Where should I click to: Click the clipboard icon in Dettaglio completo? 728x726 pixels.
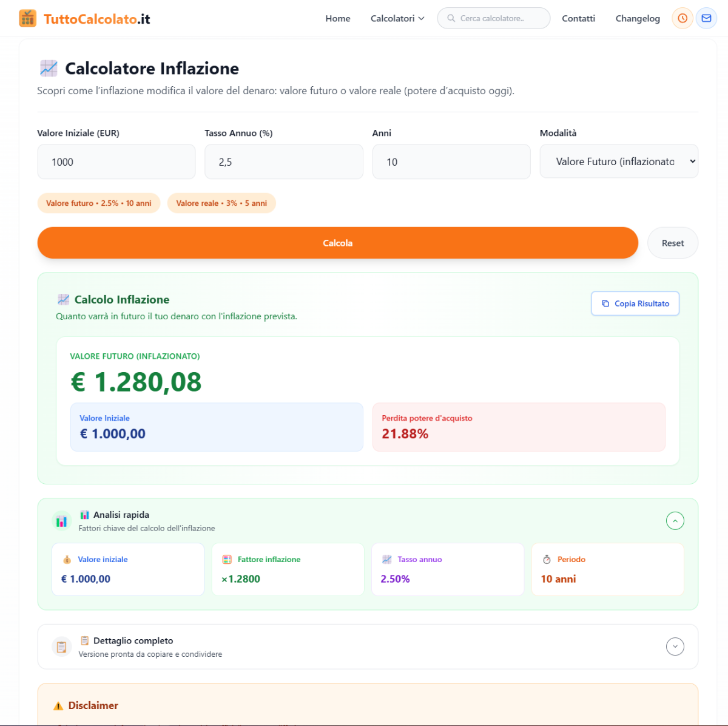pyautogui.click(x=61, y=647)
